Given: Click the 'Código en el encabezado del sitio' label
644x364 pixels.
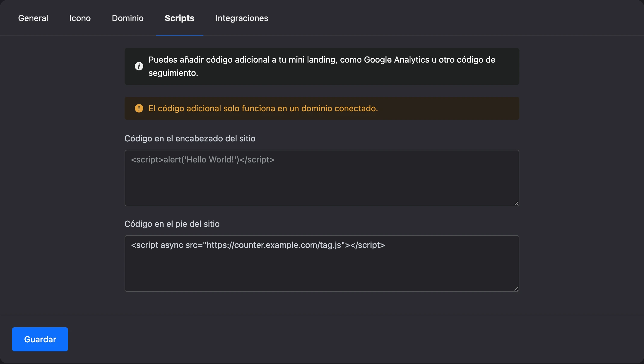Looking at the screenshot, I should tap(190, 139).
